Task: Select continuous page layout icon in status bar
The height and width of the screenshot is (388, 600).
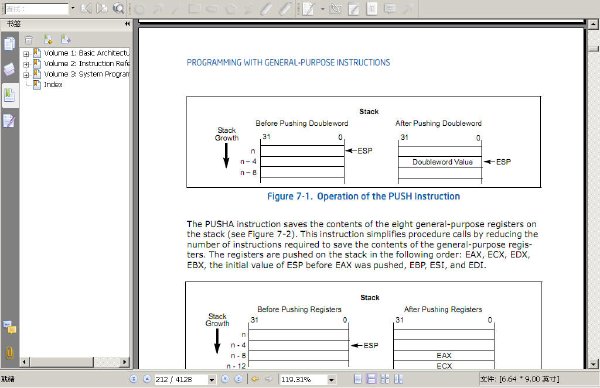Action: click(x=371, y=379)
